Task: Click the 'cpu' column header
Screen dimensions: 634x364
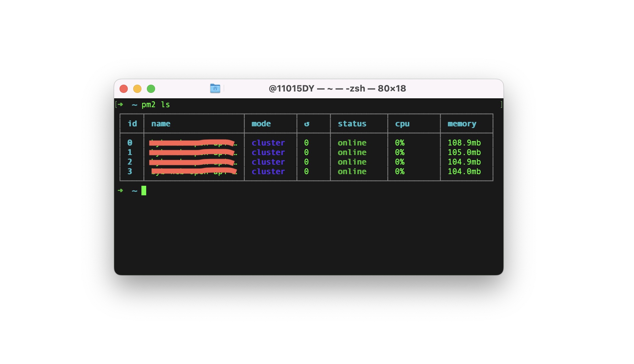Action: (402, 124)
